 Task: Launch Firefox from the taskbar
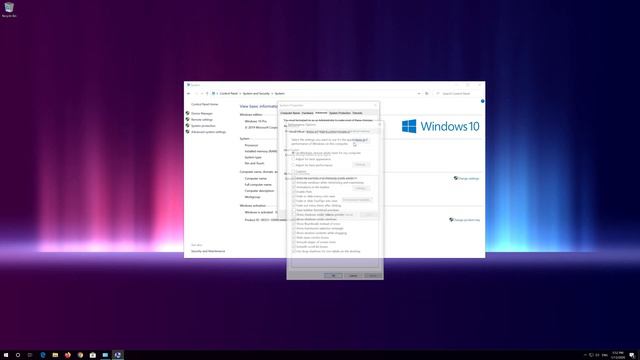click(68, 355)
